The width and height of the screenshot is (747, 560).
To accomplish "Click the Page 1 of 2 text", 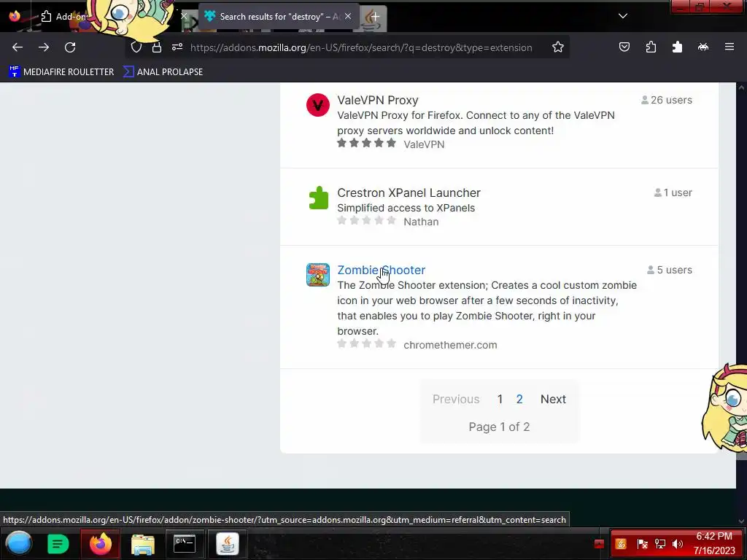I will click(x=499, y=427).
